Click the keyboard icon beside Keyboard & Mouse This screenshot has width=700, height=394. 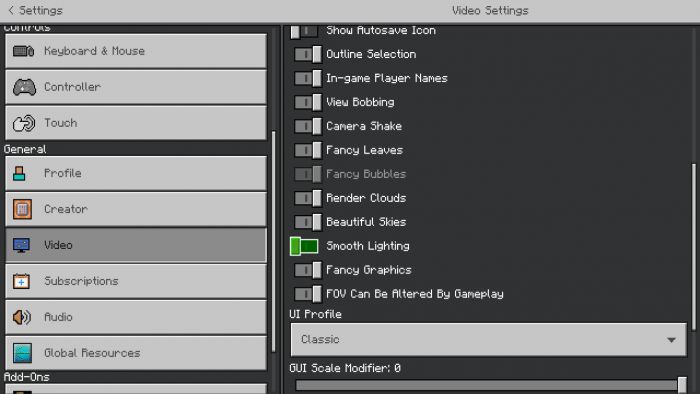pos(23,51)
